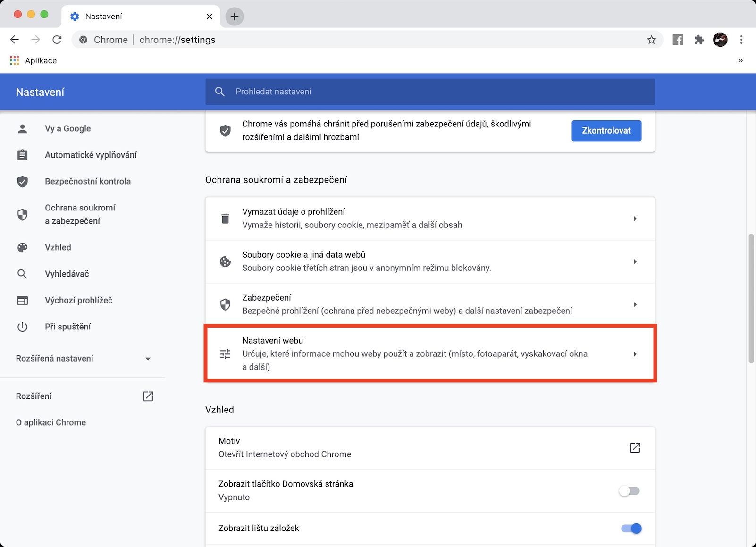The width and height of the screenshot is (756, 547).
Task: Open the Extensions puzzle piece icon
Action: [x=699, y=40]
